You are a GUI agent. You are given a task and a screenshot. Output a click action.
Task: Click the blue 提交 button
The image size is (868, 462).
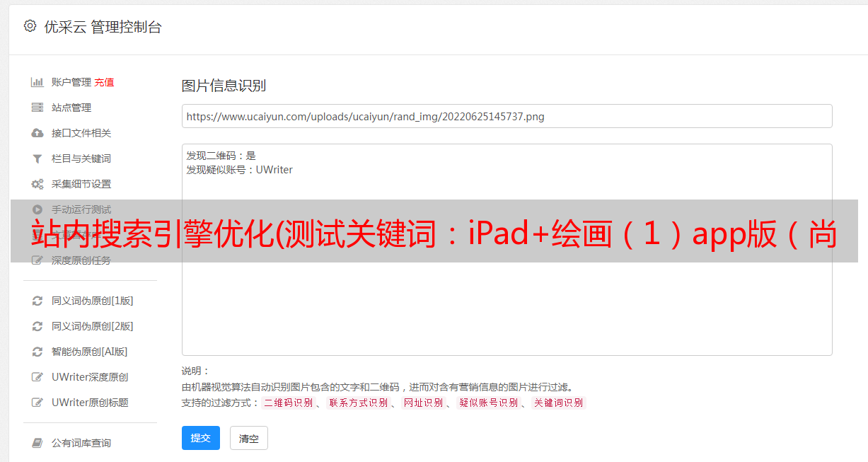pos(201,438)
